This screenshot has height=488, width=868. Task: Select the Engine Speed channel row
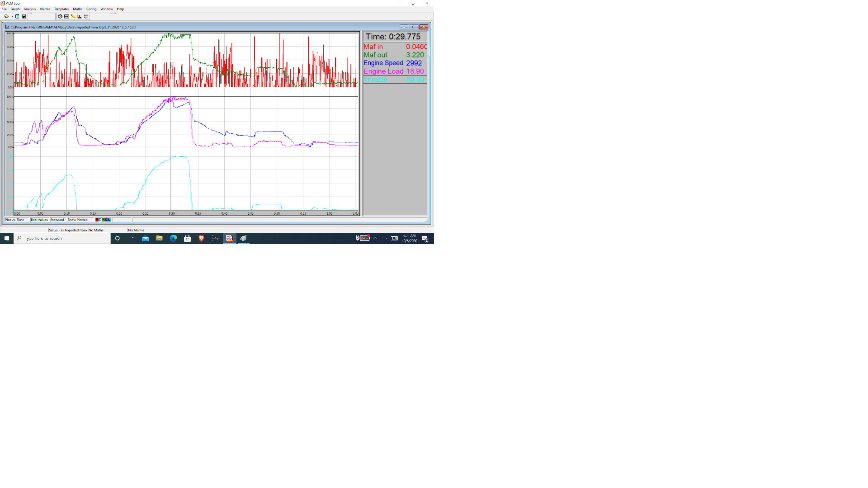pos(395,63)
